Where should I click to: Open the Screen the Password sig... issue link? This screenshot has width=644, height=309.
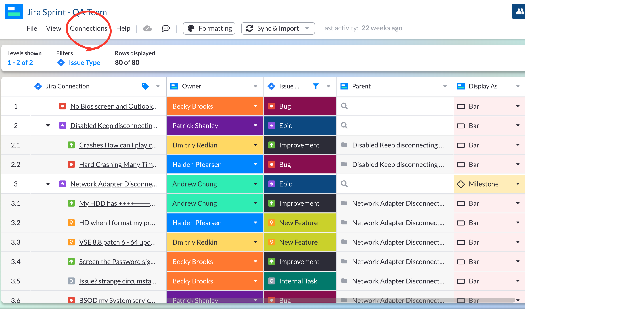pos(117,262)
